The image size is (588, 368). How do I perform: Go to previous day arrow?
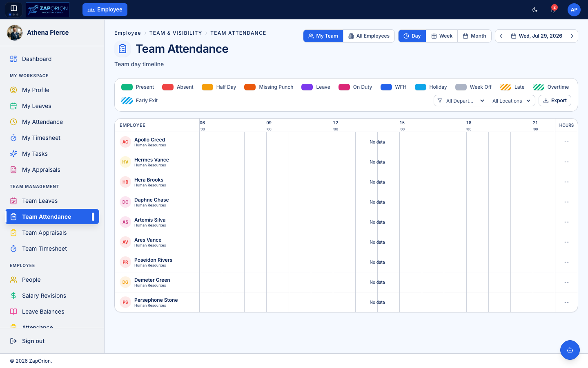501,36
